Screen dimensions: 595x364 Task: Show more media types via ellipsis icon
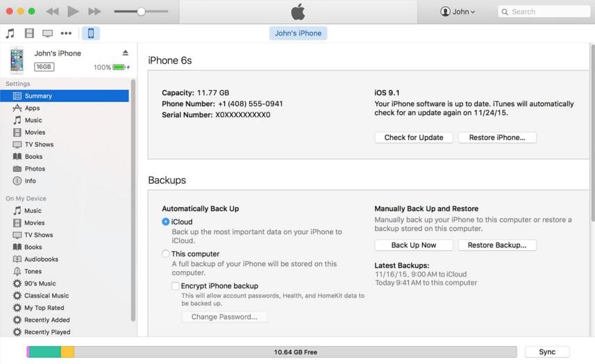coord(66,33)
